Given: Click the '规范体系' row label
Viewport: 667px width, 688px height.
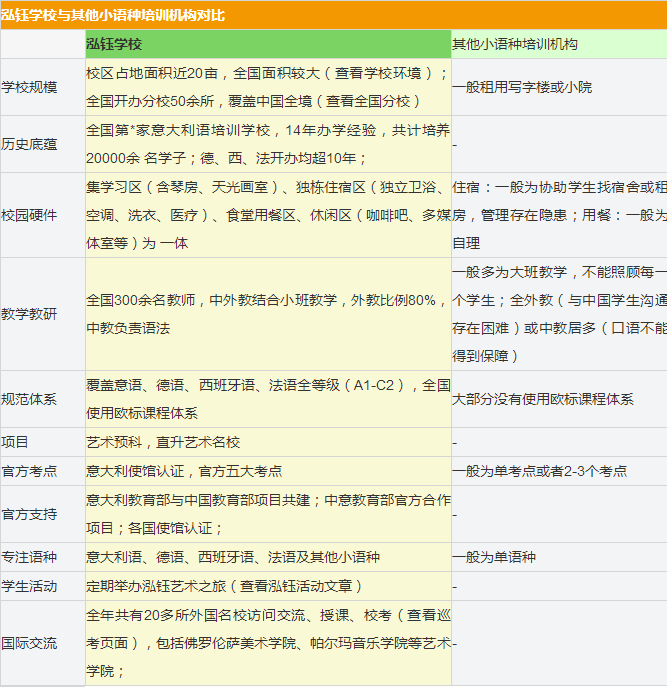Looking at the screenshot, I should pyautogui.click(x=29, y=399).
